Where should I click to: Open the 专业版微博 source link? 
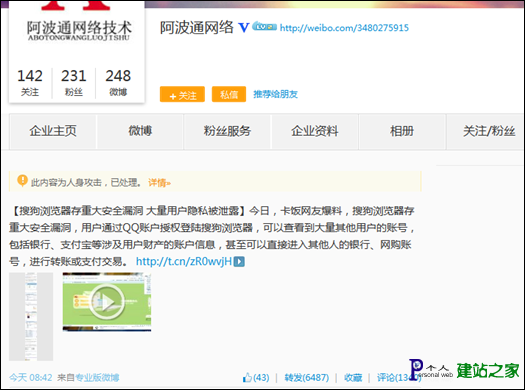pyautogui.click(x=97, y=378)
